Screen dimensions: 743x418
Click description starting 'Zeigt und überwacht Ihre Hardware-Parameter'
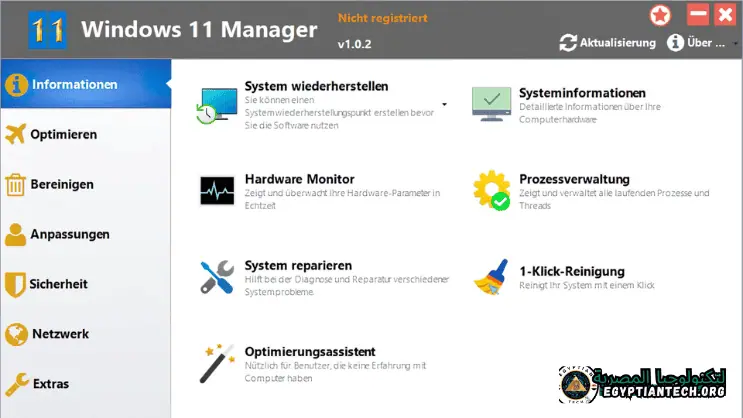click(x=342, y=199)
